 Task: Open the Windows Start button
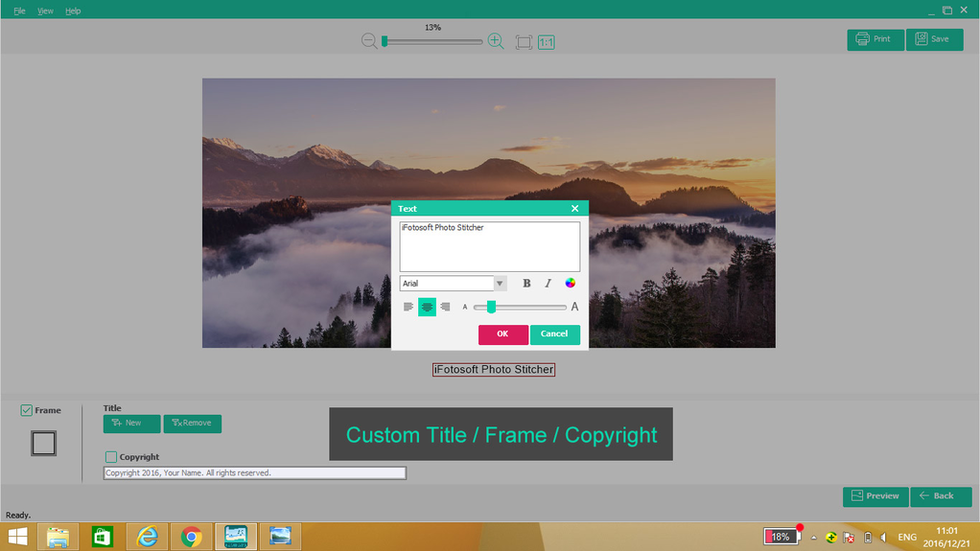[17, 537]
